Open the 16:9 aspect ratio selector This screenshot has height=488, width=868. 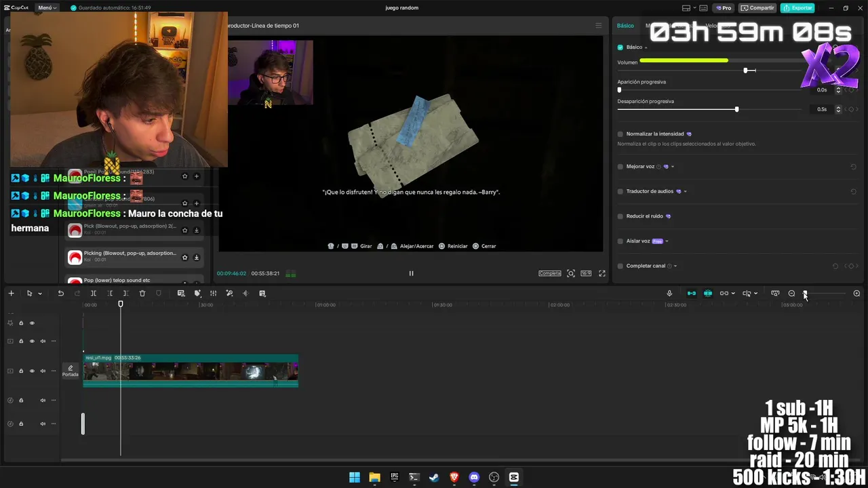[x=587, y=273]
